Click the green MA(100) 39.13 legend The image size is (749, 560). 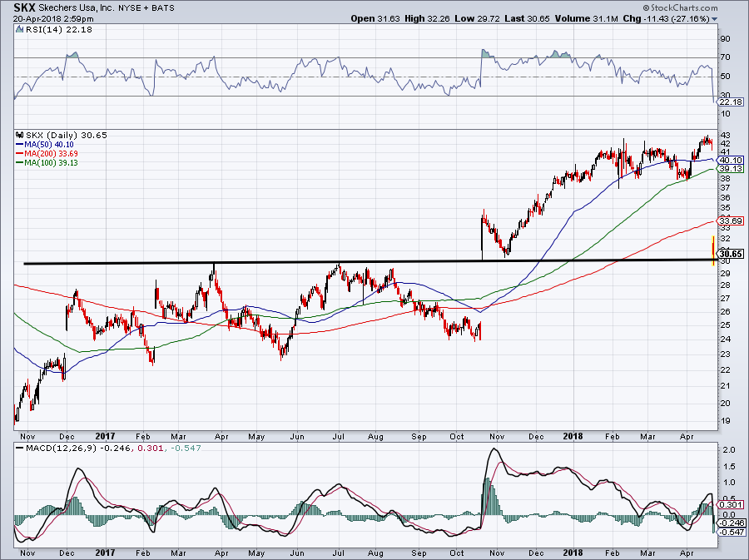[47, 162]
